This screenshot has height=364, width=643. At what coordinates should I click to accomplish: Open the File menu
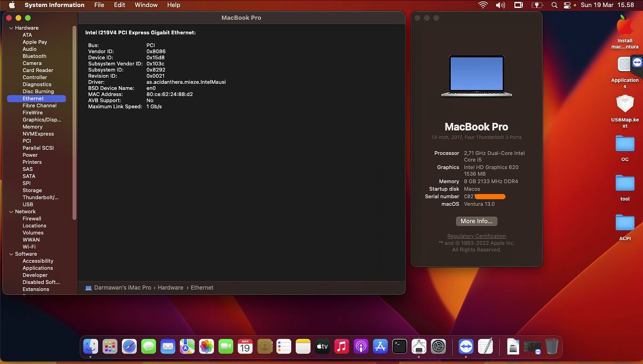(99, 5)
